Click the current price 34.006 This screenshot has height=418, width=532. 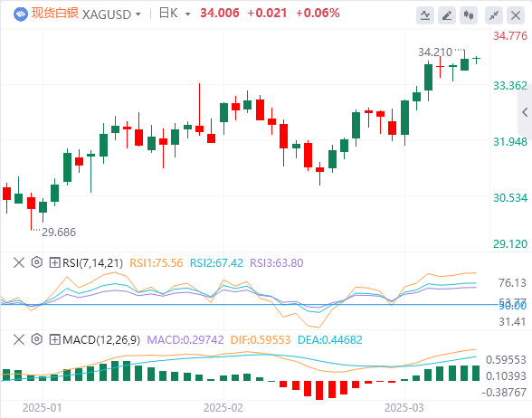click(220, 14)
